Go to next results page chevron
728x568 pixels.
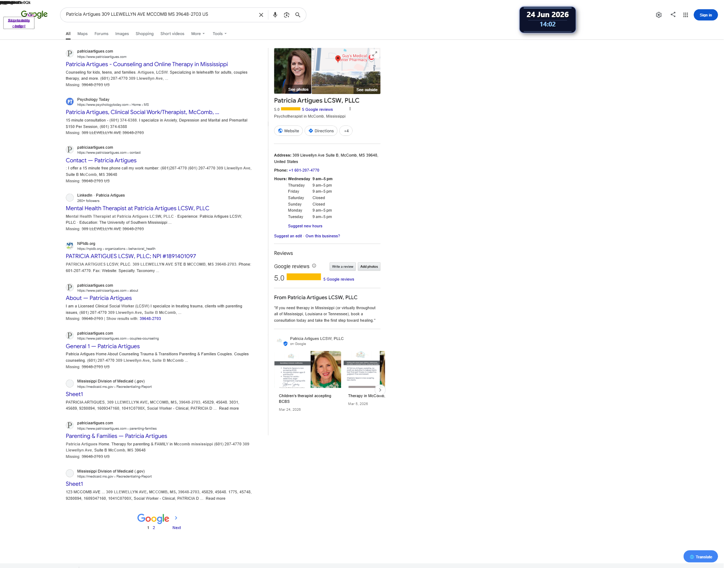[176, 518]
